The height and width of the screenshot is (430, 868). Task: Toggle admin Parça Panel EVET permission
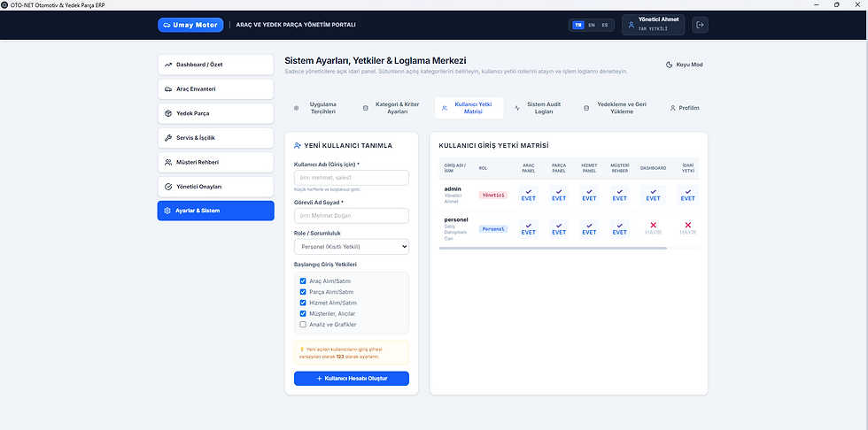559,196
